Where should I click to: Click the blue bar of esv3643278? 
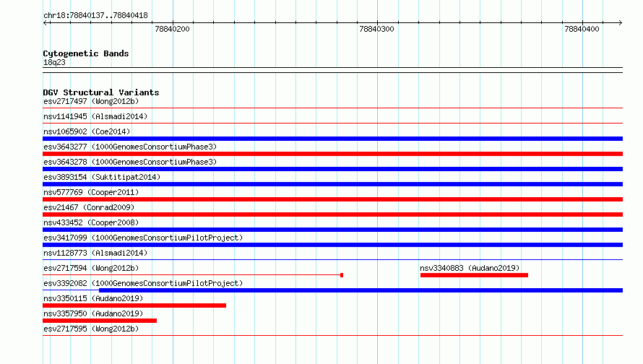coord(332,169)
